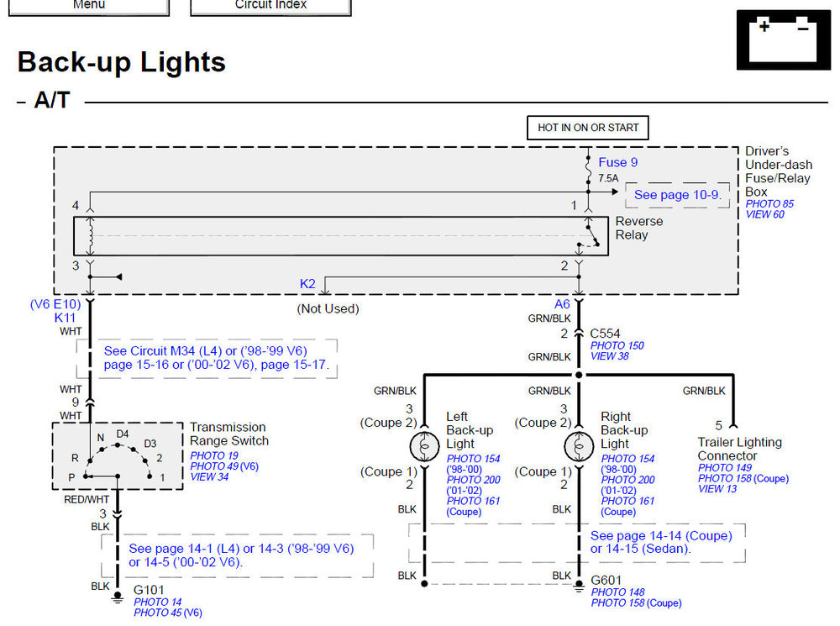Open PHOTO 148 link beside G601
This screenshot has height=626, width=840.
coord(617,592)
